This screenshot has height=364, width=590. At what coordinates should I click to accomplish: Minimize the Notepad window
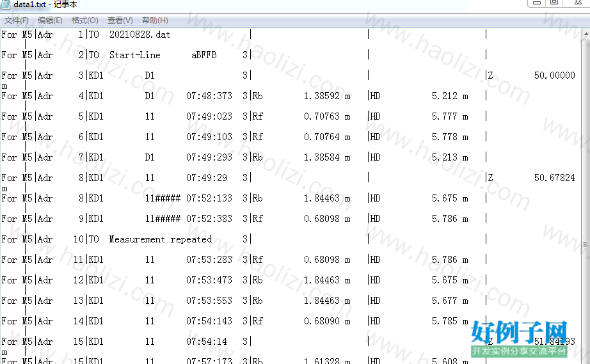(x=537, y=3)
